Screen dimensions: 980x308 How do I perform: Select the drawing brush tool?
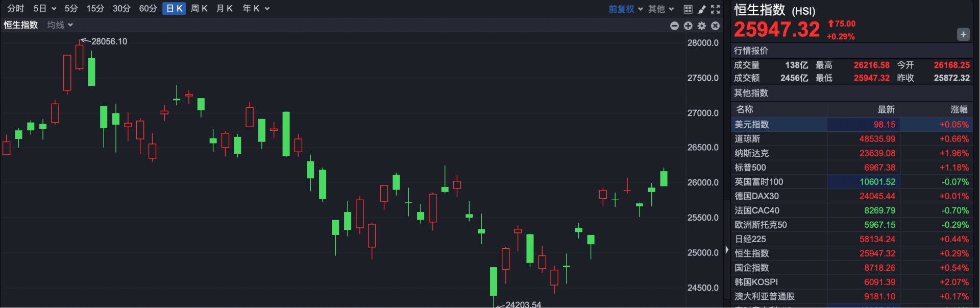pos(702,9)
